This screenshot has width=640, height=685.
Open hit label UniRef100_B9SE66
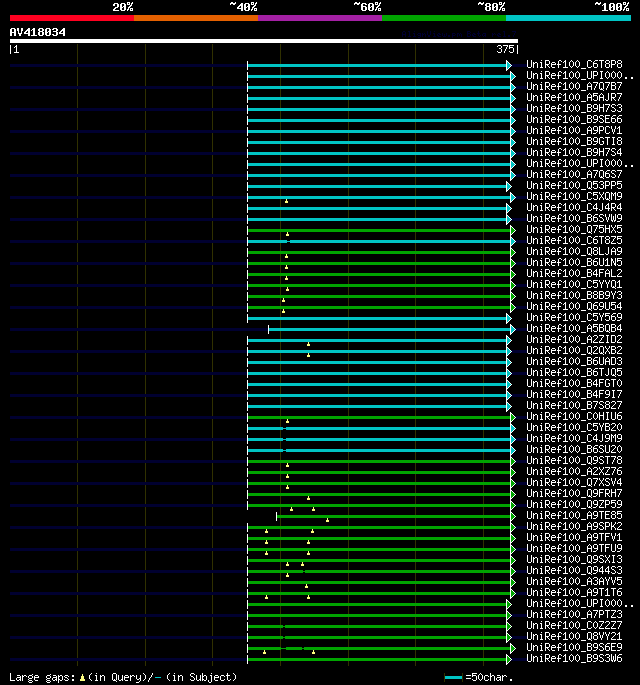[x=574, y=119]
